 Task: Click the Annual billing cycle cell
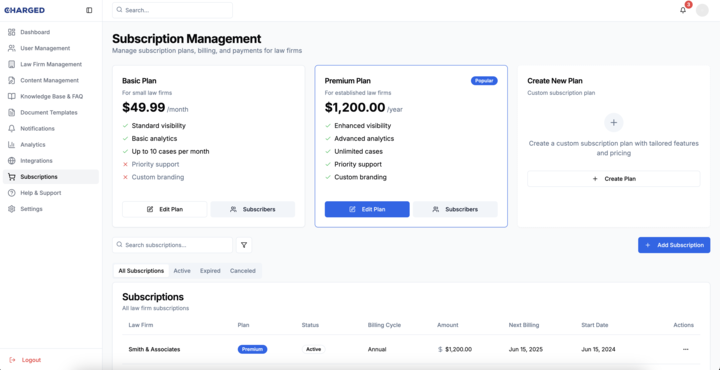(377, 349)
